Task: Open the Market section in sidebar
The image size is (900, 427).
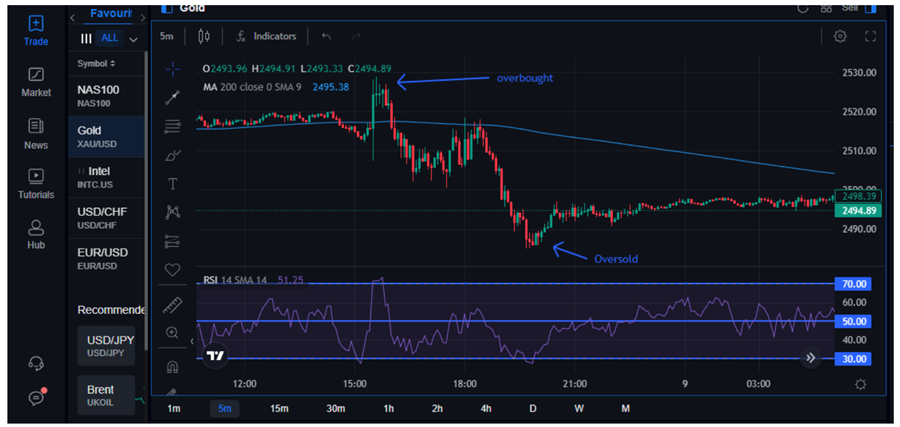Action: [x=36, y=82]
